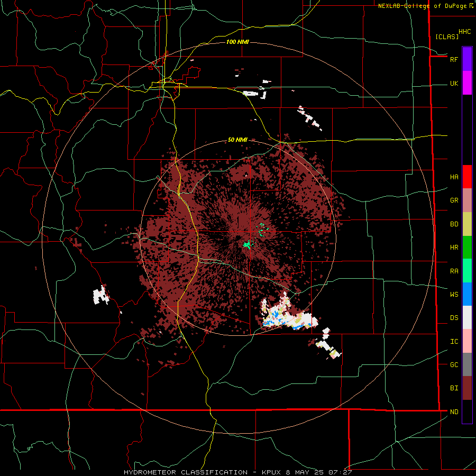Click the 50 NMI range ring label
The height and width of the screenshot is (476, 476).
[237, 140]
